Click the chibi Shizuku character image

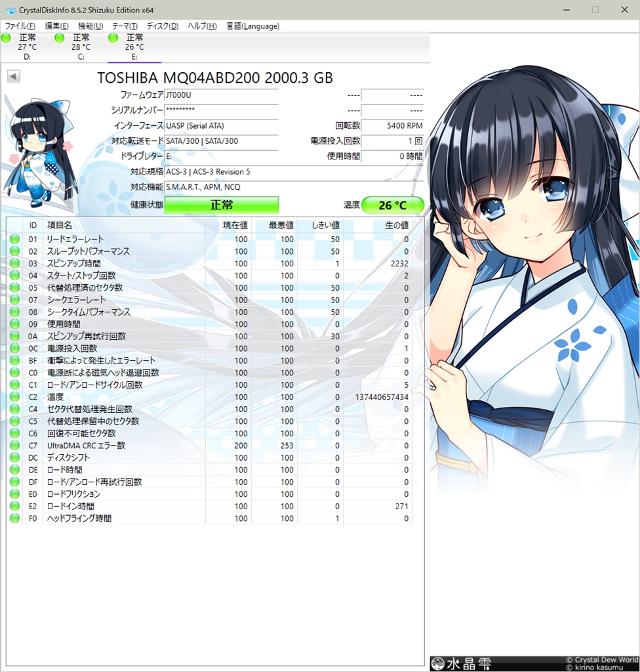tap(41, 154)
